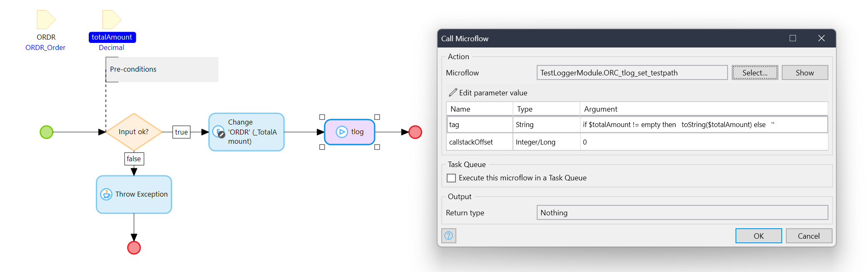The image size is (868, 272).
Task: Cancel the Call Microflow dialog
Action: pos(808,236)
